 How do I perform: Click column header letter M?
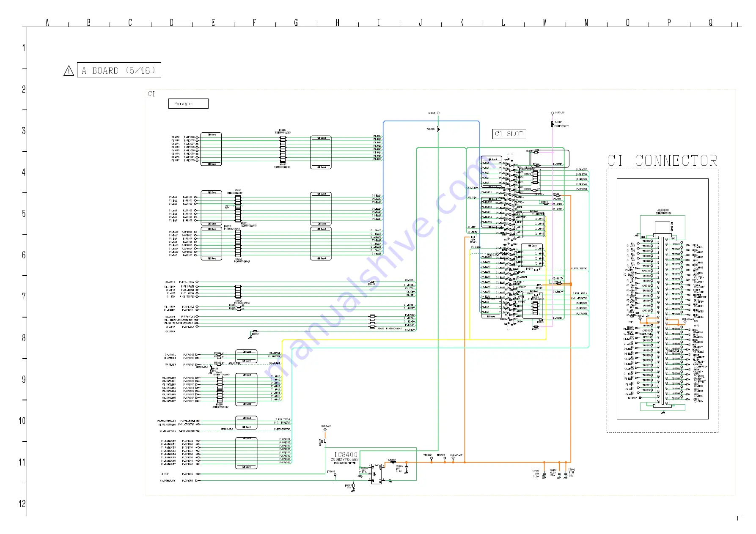[x=544, y=22]
